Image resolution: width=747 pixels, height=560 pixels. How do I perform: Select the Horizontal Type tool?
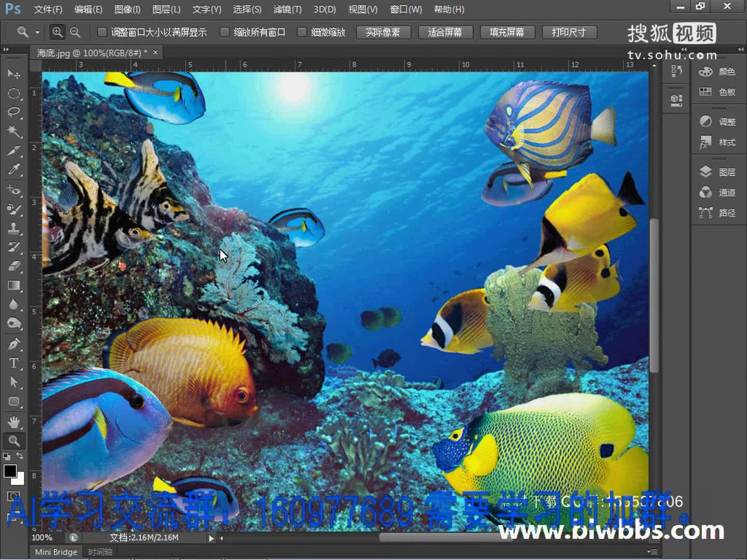tap(14, 363)
